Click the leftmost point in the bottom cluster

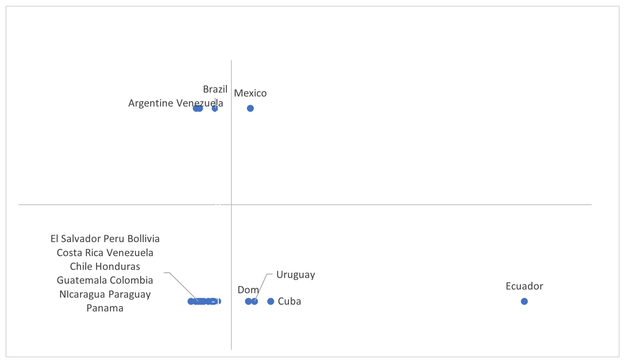[191, 301]
